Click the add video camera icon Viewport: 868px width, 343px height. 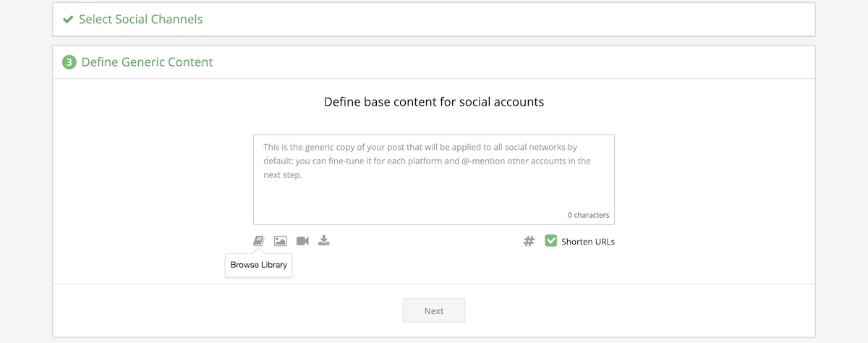click(302, 241)
